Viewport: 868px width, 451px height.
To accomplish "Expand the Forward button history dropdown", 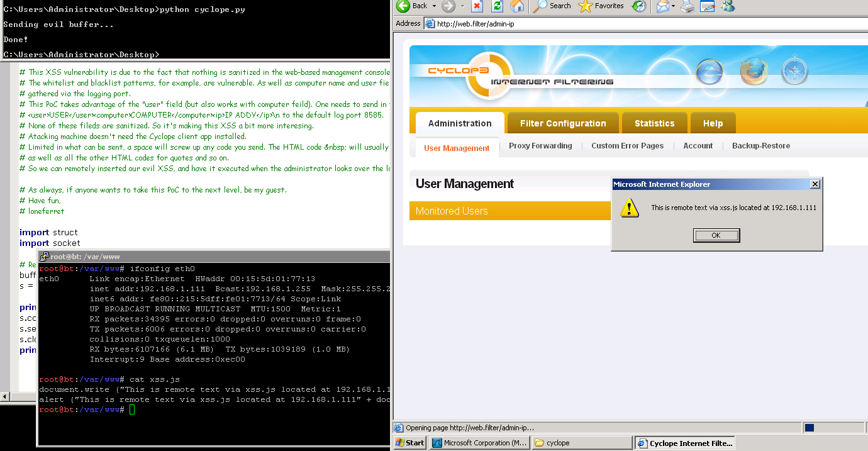I will [463, 6].
